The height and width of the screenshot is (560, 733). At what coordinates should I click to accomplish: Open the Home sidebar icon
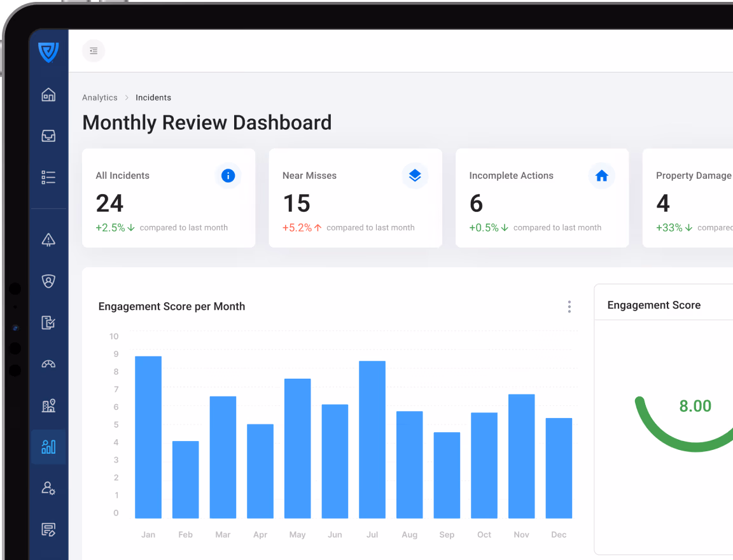(x=48, y=95)
